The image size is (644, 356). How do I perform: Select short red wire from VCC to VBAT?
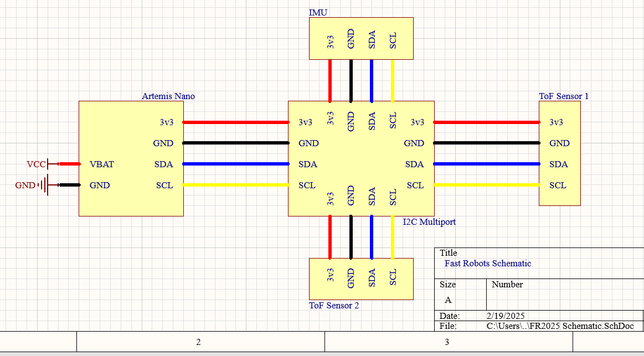(70, 164)
